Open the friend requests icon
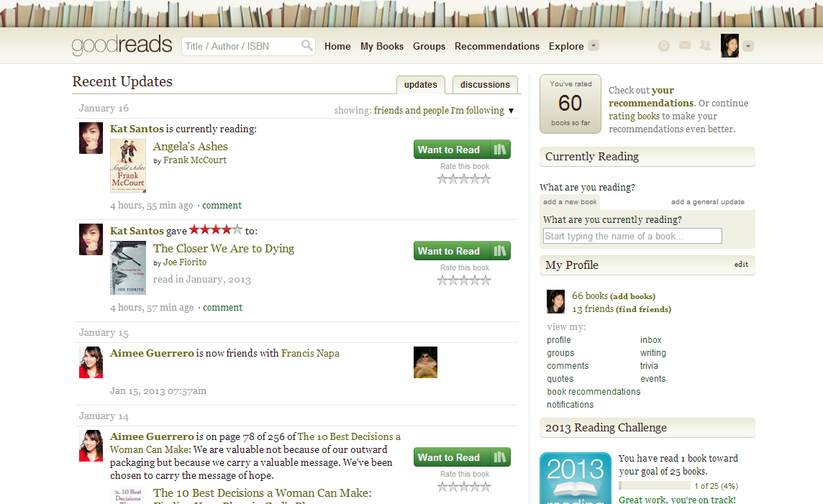 (x=706, y=45)
